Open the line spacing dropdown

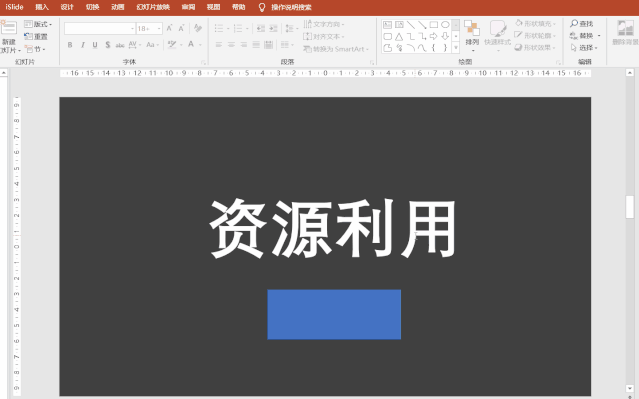[x=291, y=28]
